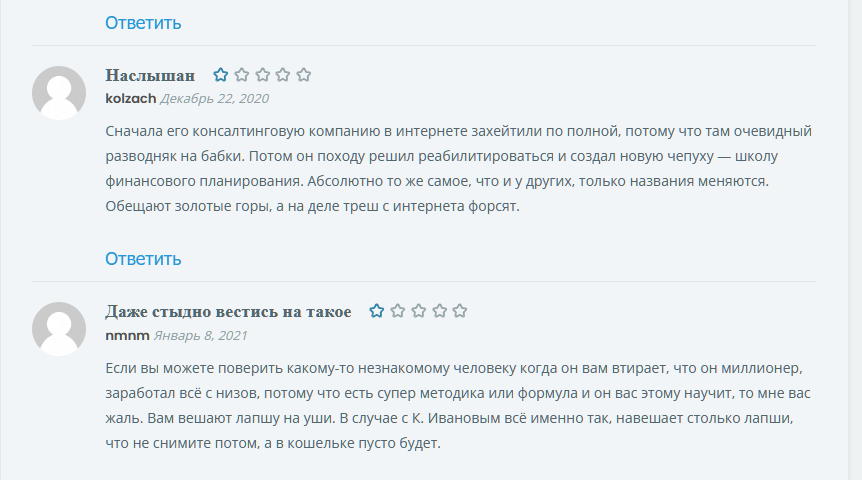The width and height of the screenshot is (862, 480).
Task: Click first star in nmnm review rating
Action: [x=377, y=311]
